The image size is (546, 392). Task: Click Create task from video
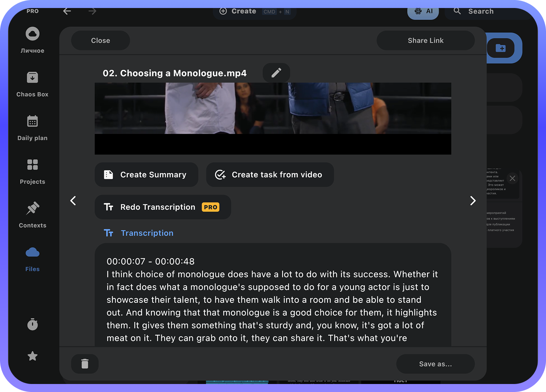(x=270, y=174)
